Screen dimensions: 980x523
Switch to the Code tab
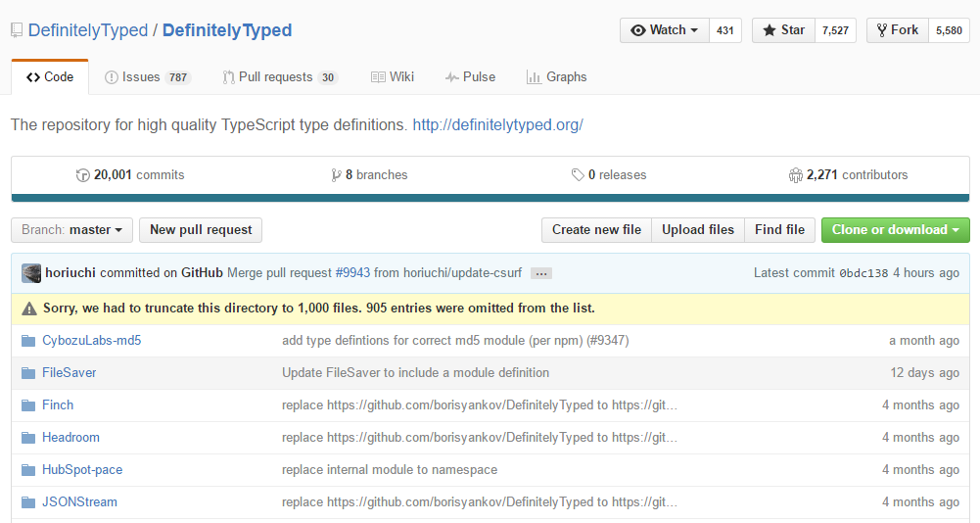tap(50, 77)
